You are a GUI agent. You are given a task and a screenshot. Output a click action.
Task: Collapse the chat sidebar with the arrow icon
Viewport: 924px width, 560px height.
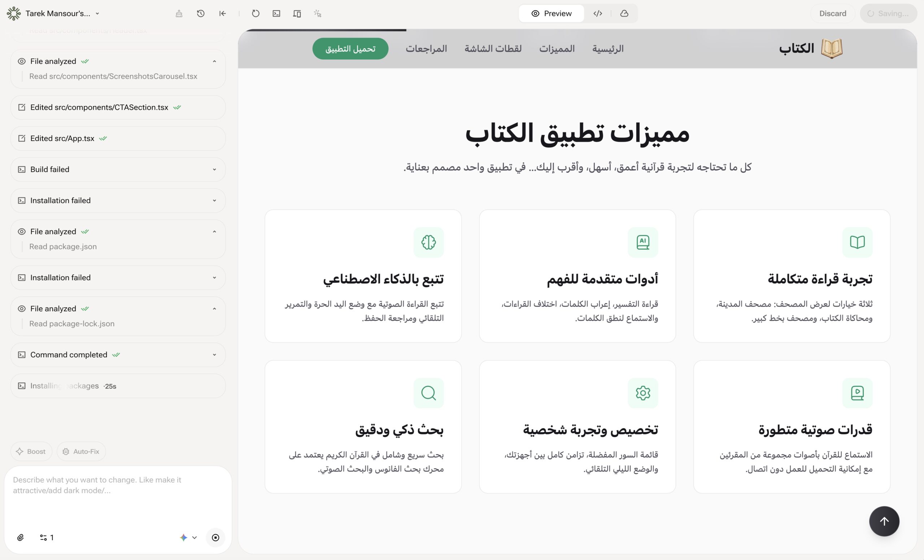point(222,13)
